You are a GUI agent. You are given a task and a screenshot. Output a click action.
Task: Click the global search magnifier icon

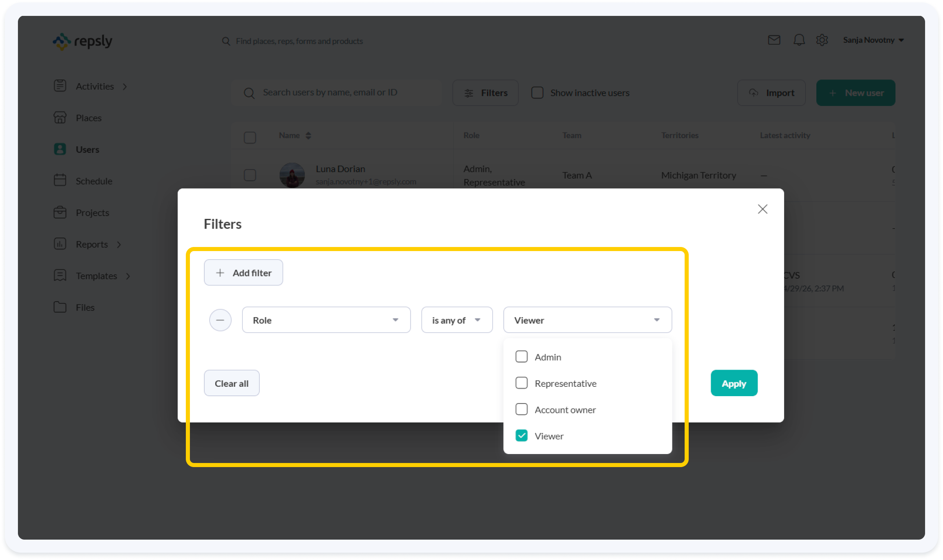tap(226, 41)
